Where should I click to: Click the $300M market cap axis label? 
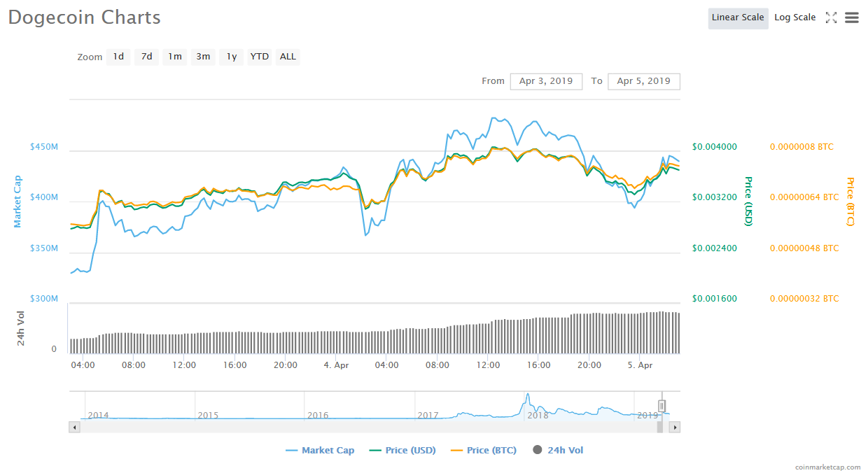(x=44, y=299)
